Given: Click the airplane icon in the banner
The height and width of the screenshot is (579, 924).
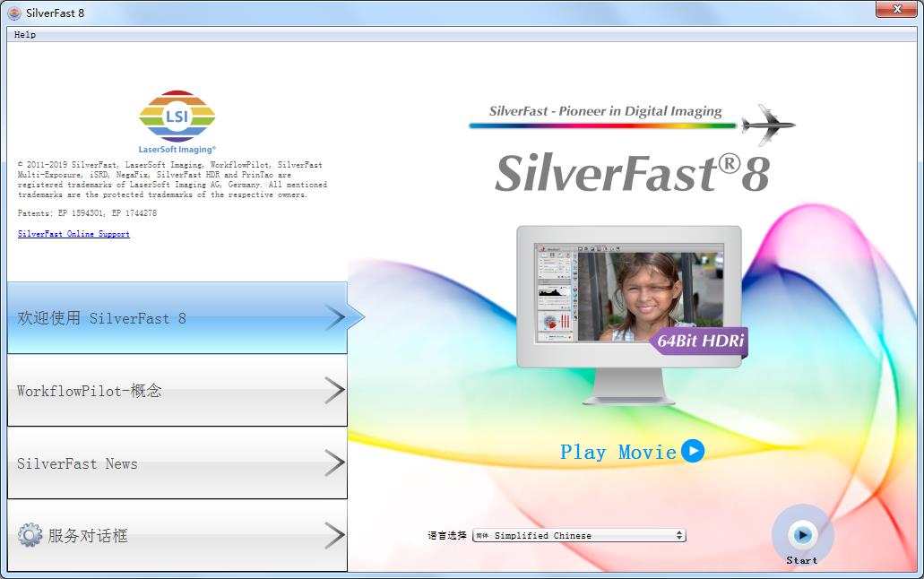Looking at the screenshot, I should [768, 125].
